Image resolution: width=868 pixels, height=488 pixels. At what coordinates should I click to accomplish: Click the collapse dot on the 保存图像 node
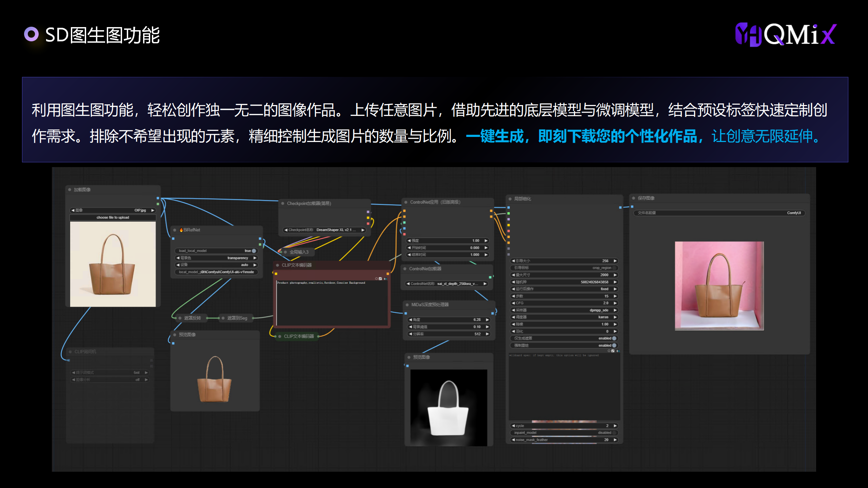pyautogui.click(x=633, y=198)
